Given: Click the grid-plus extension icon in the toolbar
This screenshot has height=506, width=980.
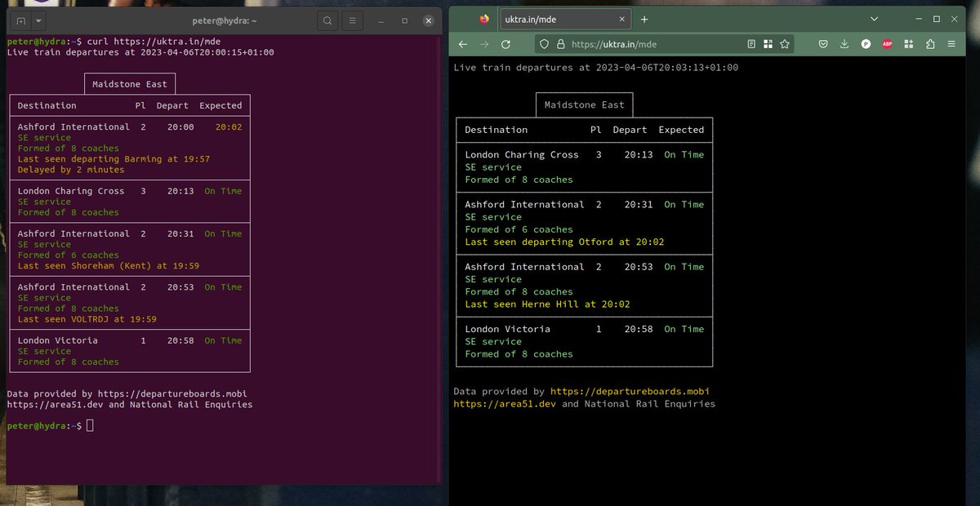Looking at the screenshot, I should tap(908, 44).
